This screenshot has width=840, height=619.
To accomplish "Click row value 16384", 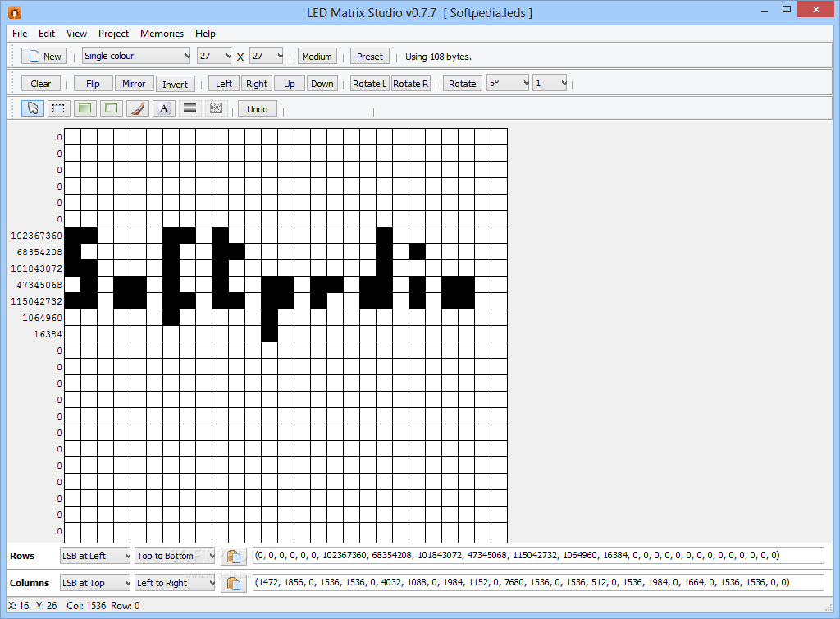I will point(48,334).
